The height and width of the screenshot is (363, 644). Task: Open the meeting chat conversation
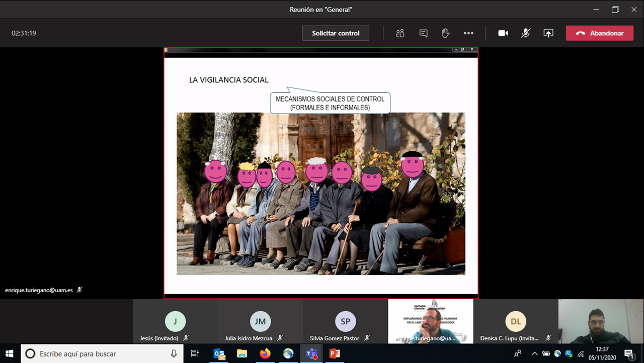coord(423,33)
